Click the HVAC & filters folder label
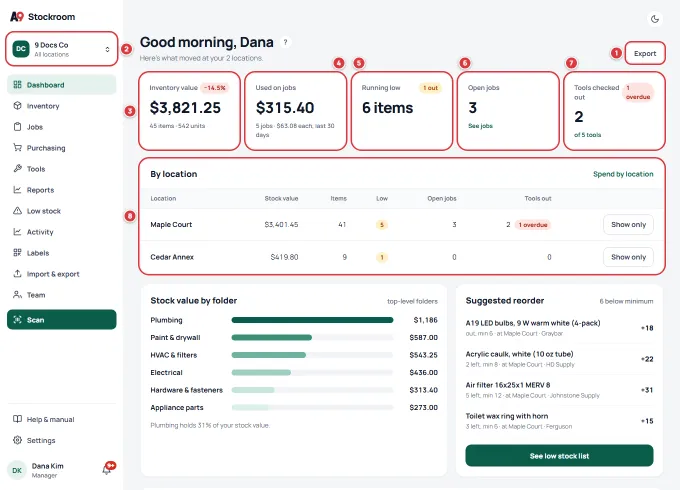Screen dimensions: 680x490 pos(173,355)
